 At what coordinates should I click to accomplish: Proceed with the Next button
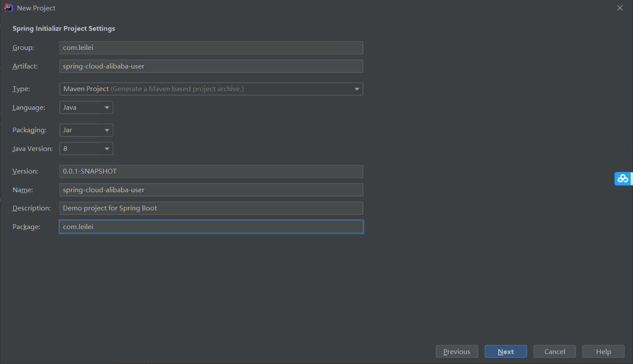click(x=506, y=351)
